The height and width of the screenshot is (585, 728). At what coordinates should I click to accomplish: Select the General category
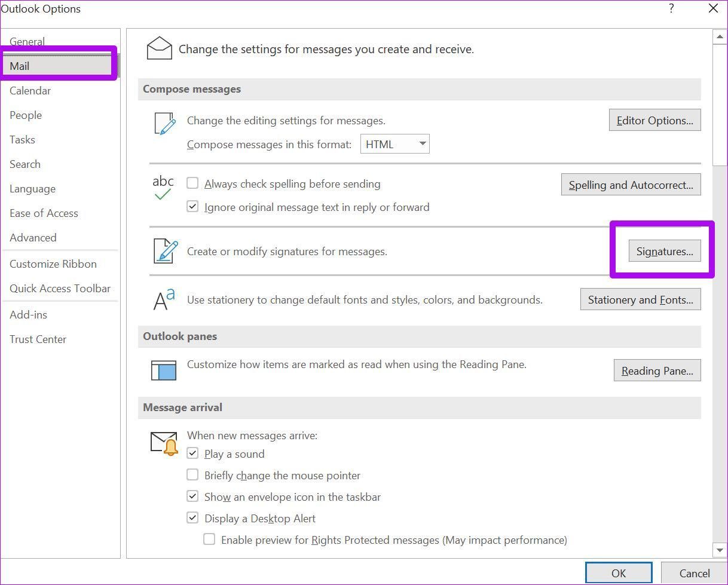60,41
